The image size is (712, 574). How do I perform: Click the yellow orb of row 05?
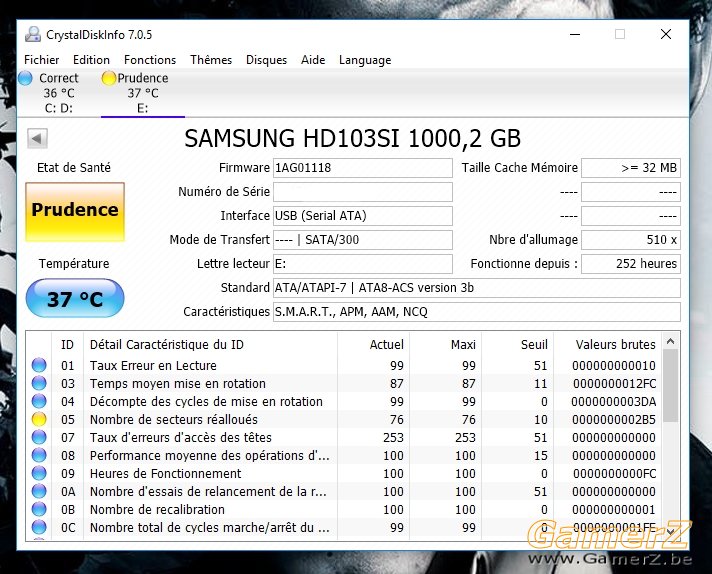pos(39,419)
